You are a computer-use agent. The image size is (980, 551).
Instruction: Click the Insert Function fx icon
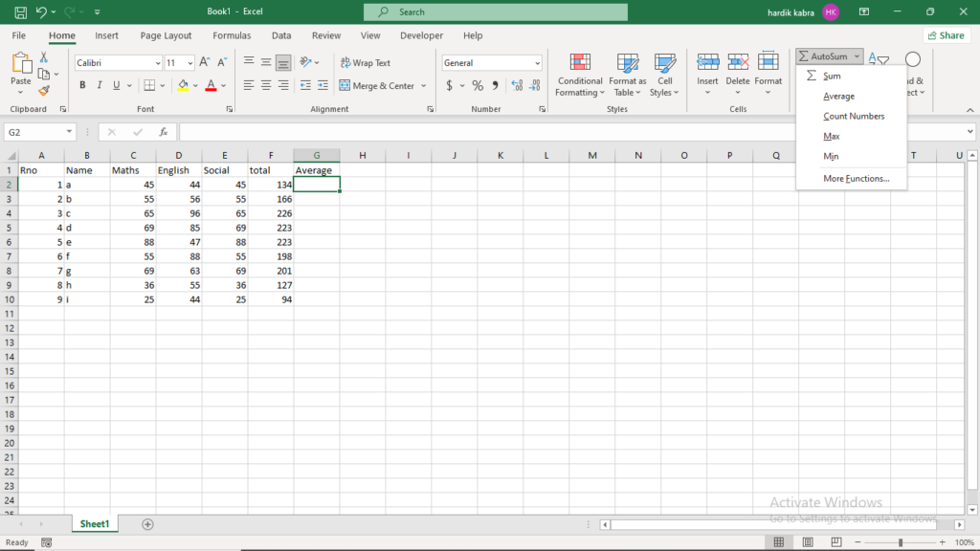tap(163, 132)
